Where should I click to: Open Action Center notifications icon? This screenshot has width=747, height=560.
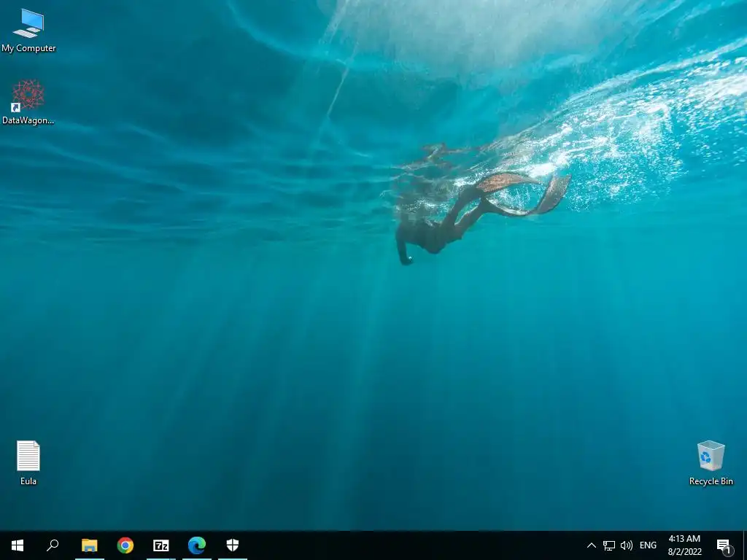pyautogui.click(x=724, y=545)
